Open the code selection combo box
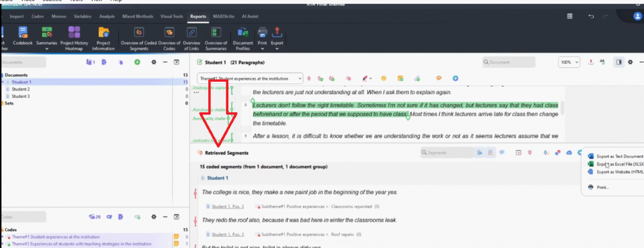Screen dimensions: 644x248 pyautogui.click(x=250, y=78)
